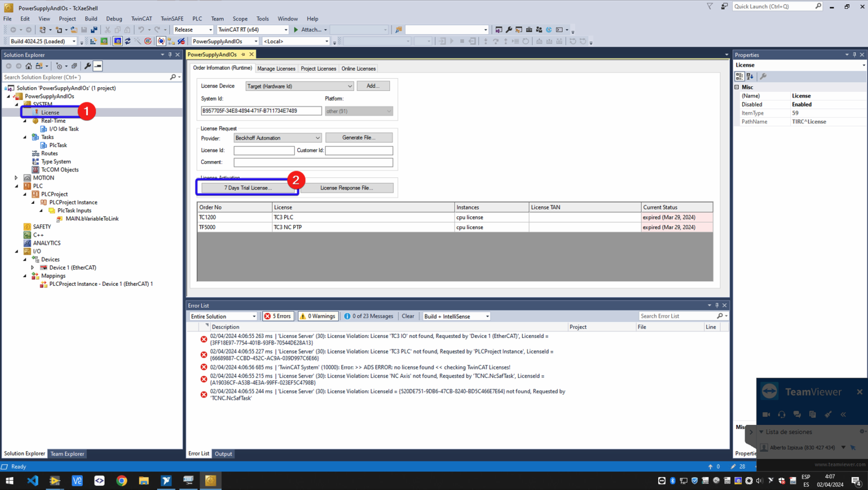This screenshot has width=868, height=490.
Task: Switch to the Team Explorer tab
Action: (67, 454)
